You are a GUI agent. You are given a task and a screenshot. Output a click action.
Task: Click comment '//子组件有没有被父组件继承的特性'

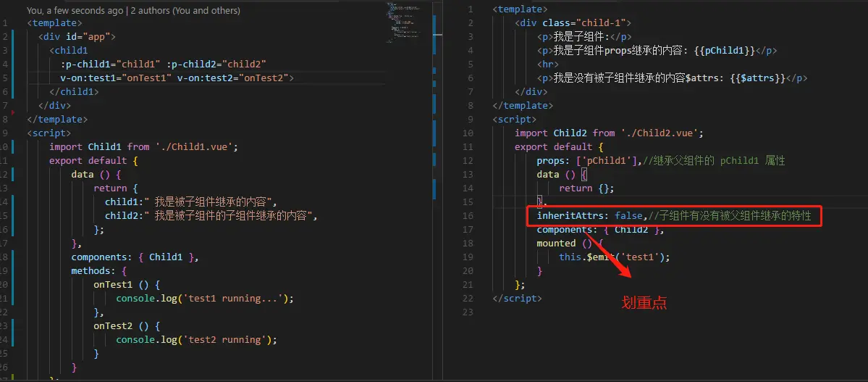(730, 216)
